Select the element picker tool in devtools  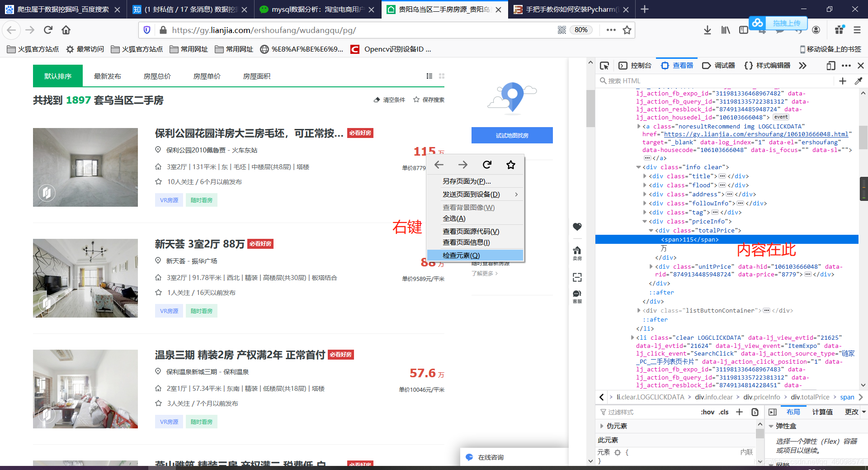coord(604,66)
